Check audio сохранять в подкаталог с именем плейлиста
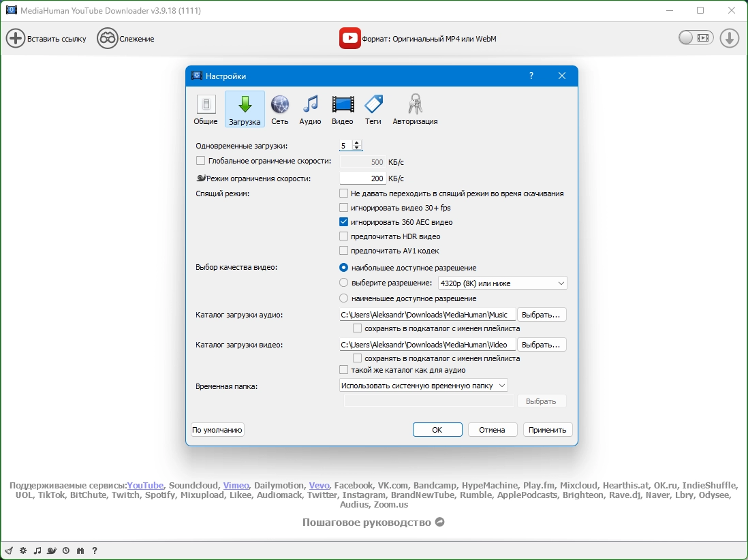Screen dimensions: 748x560 pos(357,328)
